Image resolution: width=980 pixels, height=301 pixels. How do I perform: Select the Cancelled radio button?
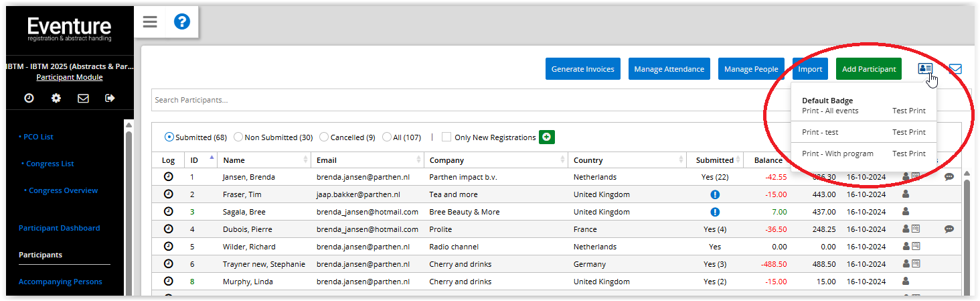click(x=324, y=137)
